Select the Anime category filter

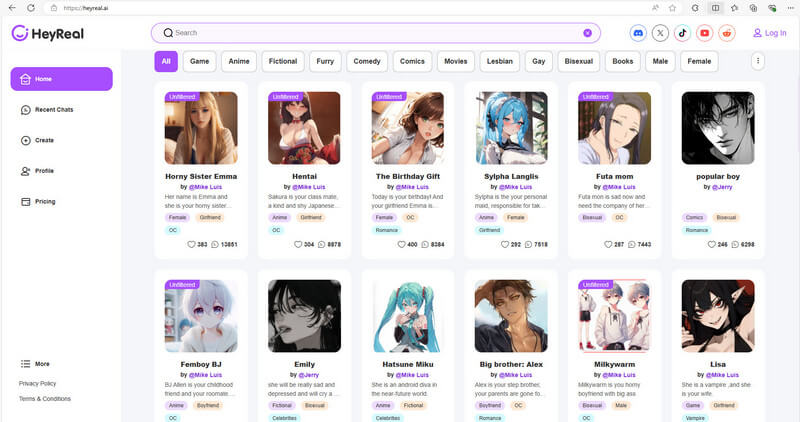[x=239, y=61]
